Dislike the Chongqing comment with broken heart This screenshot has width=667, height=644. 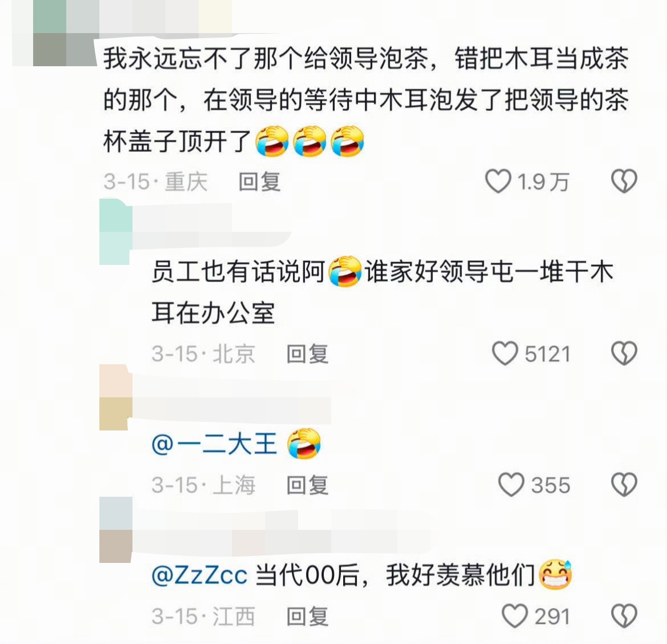624,181
